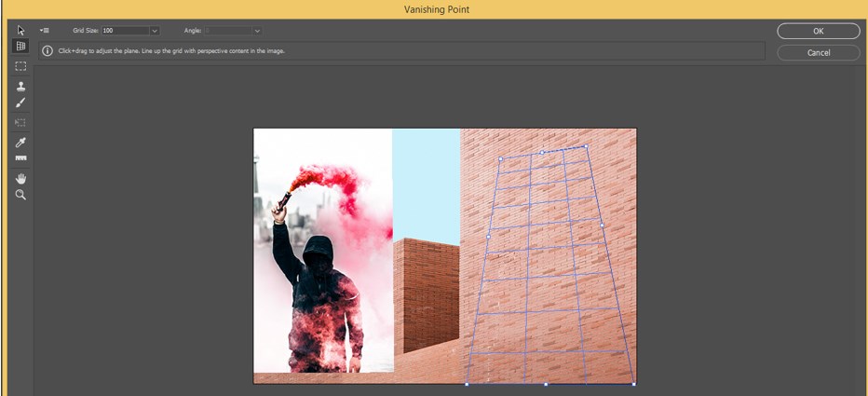This screenshot has width=868, height=396.
Task: Select the Stamp tool
Action: pos(20,87)
